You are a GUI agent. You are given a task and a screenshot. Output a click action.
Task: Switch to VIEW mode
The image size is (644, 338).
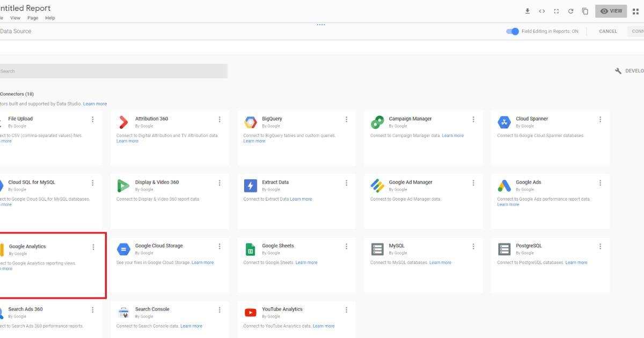pyautogui.click(x=611, y=11)
